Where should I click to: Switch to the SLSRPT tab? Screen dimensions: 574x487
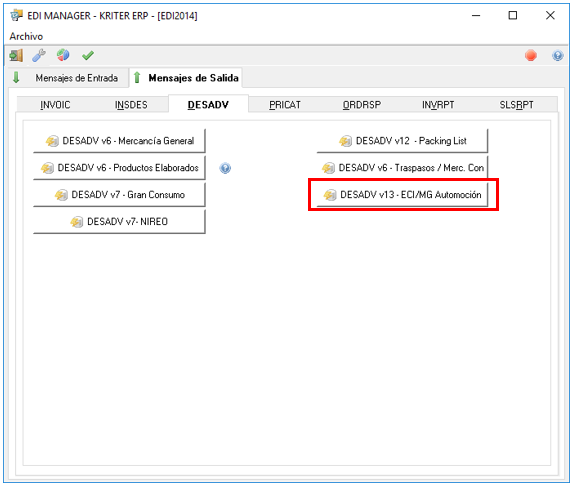(516, 105)
